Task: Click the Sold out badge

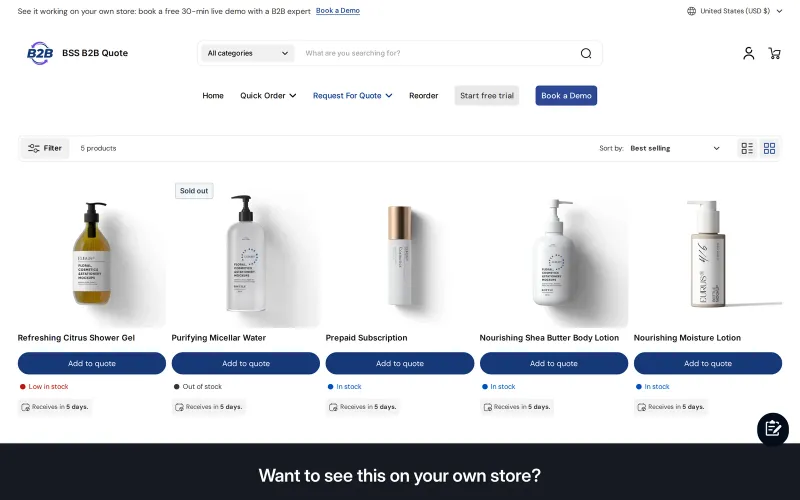Action: (194, 191)
